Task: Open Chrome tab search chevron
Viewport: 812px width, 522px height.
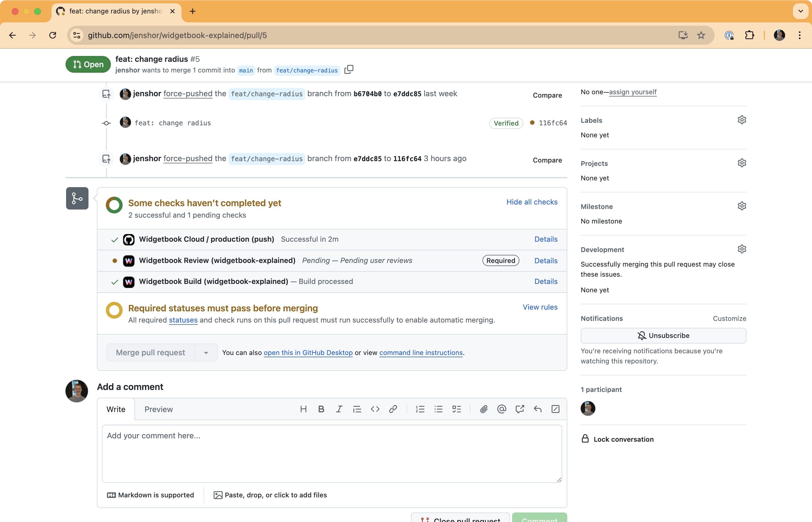Action: click(801, 11)
